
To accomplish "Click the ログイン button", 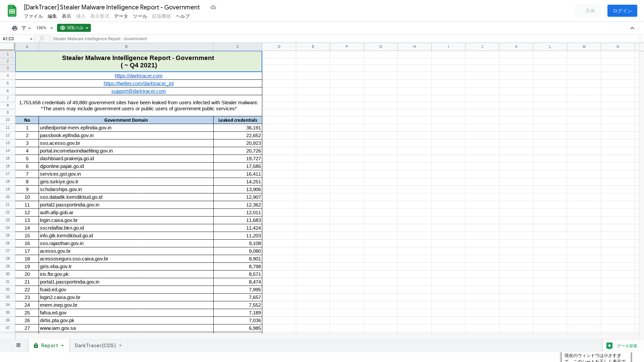I will [x=622, y=11].
